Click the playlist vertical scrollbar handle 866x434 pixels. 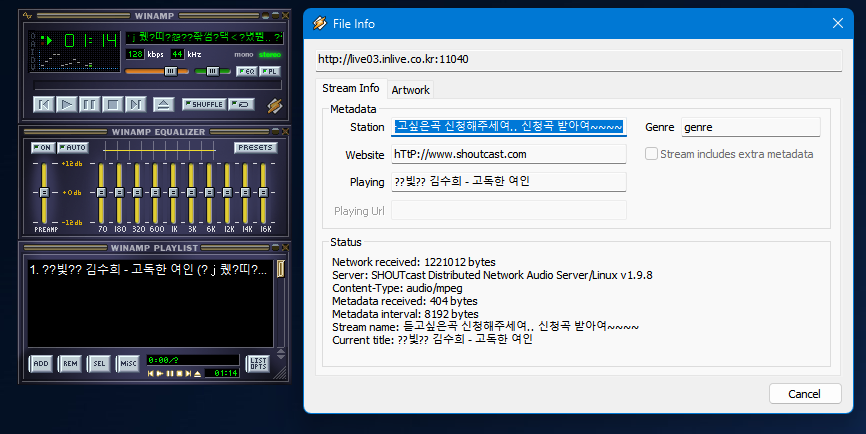[281, 269]
